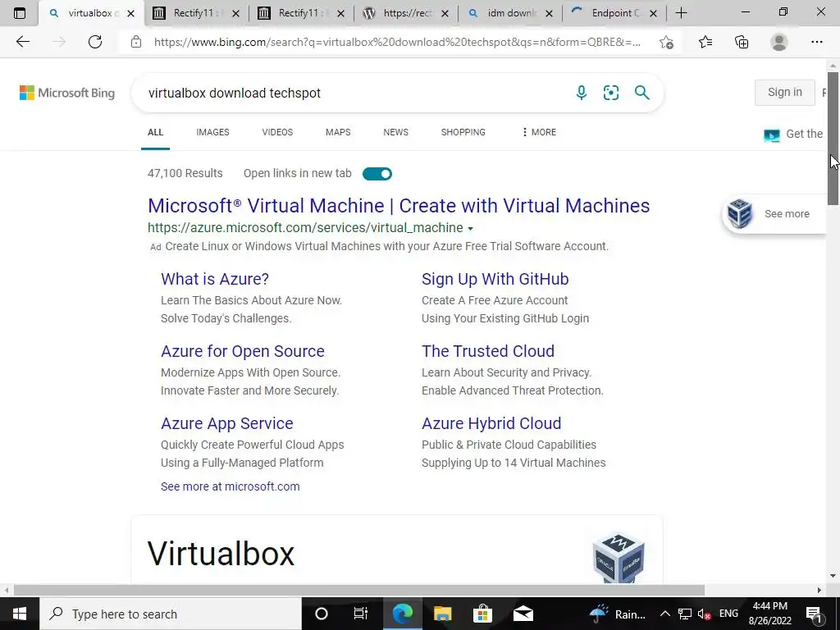Click the Bing search query field
Screen dimensions: 840x630
pos(354,93)
